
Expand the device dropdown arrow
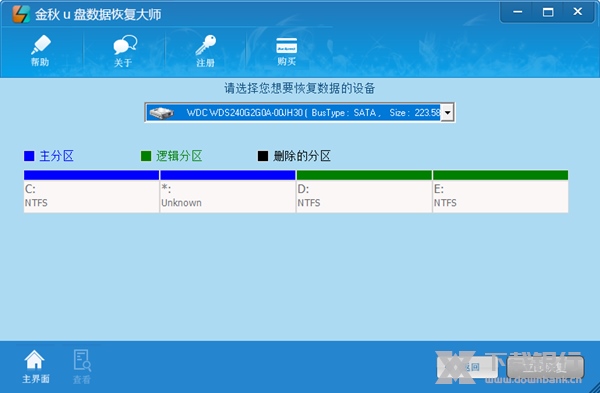(x=447, y=113)
